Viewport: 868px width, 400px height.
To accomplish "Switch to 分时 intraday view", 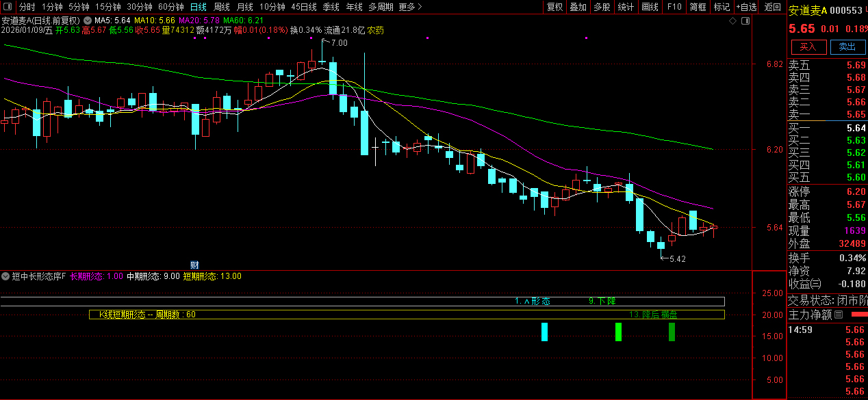I will [27, 7].
